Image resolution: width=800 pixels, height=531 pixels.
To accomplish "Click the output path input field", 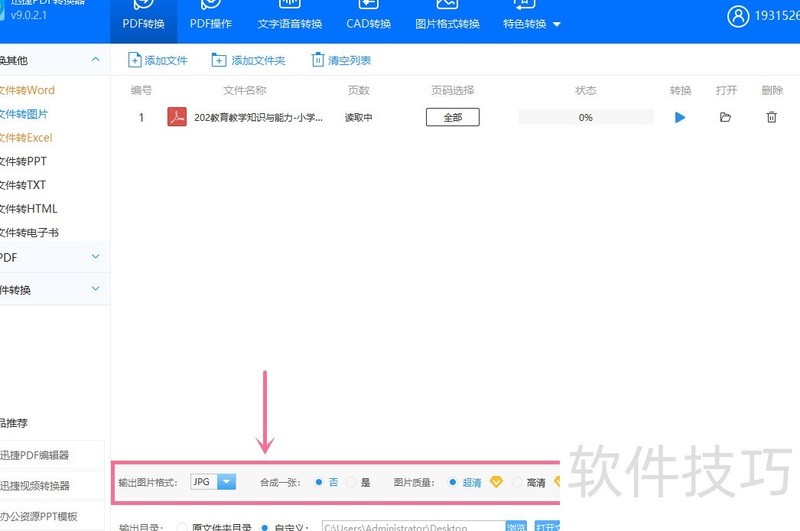I will (x=413, y=526).
